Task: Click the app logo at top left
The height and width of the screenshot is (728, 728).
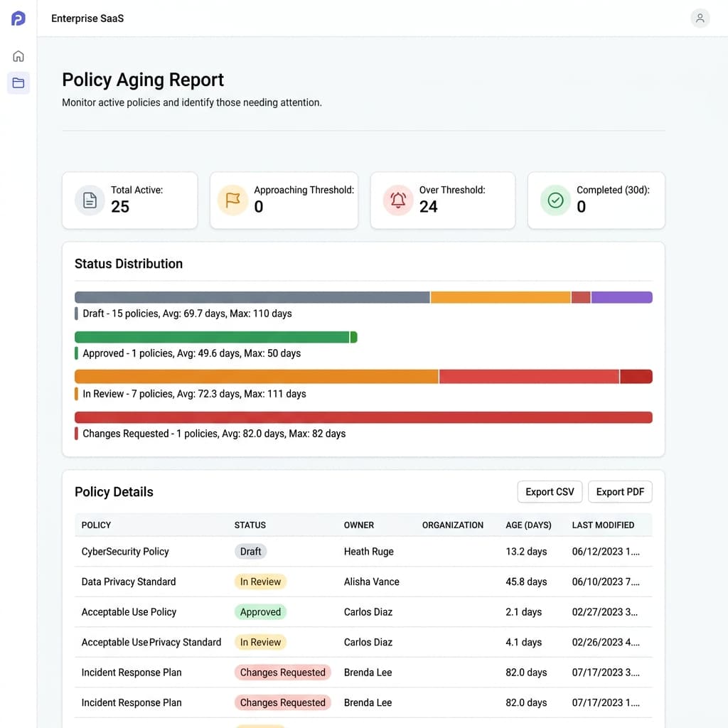Action: click(18, 18)
